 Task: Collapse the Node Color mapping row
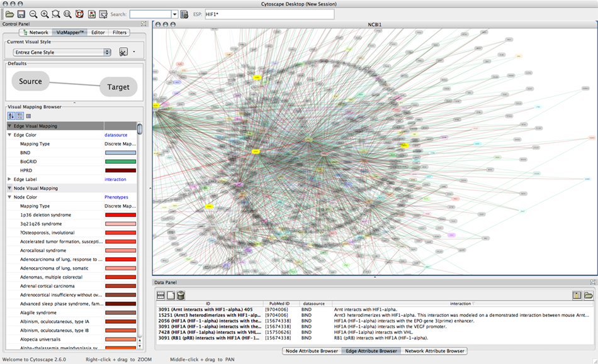tap(9, 197)
